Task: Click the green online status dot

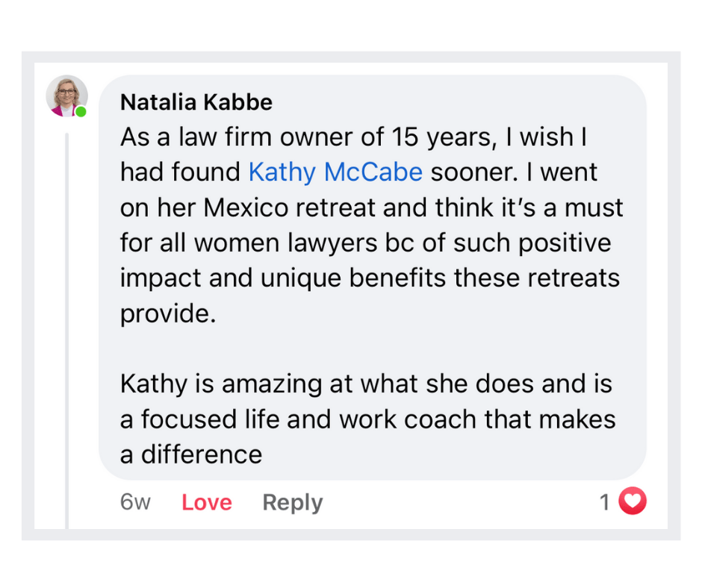Action: 81,111
